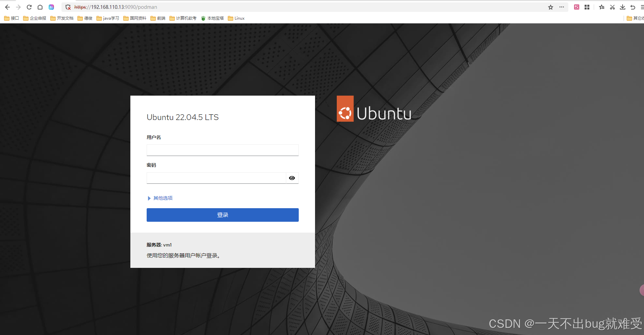Image resolution: width=644 pixels, height=335 pixels.
Task: Bookmark this page with the star icon
Action: [550, 7]
